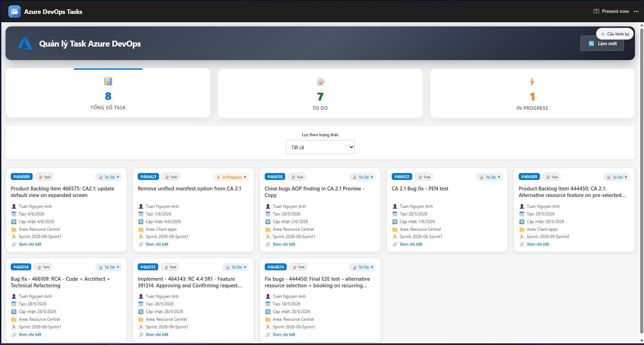Open To Do status dropdown on task #464874

[x=362, y=267]
